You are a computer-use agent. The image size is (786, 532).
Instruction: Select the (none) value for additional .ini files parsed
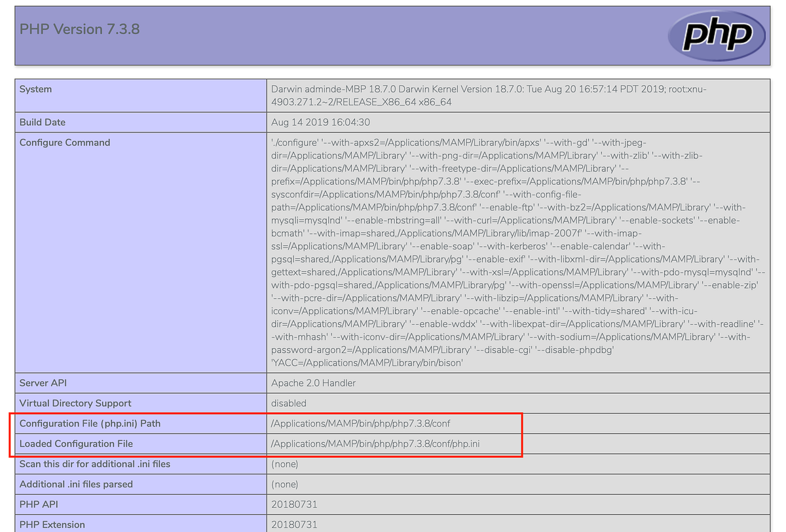(x=284, y=484)
